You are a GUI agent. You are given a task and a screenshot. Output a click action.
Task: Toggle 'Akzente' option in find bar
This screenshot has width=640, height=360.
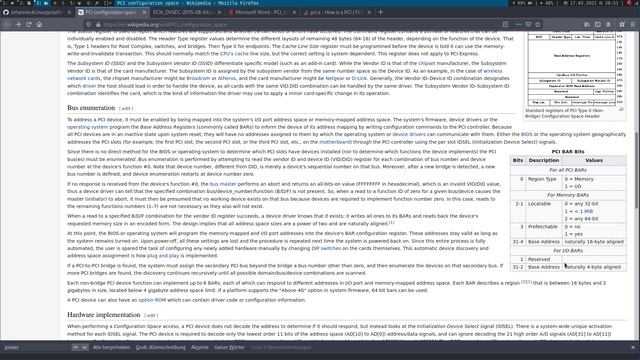point(200,347)
